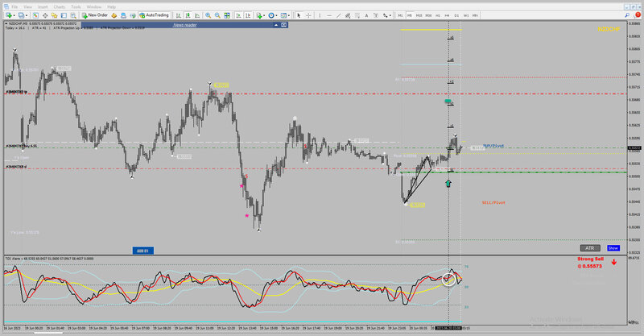The height and width of the screenshot is (336, 644).
Task: Switch timeframe to M30
Action: [428, 15]
